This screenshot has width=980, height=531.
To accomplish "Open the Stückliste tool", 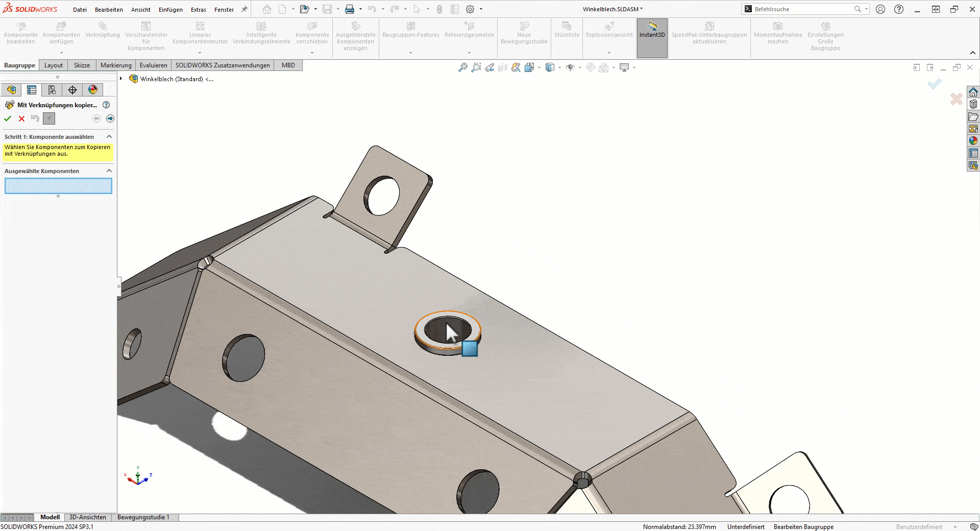I will click(x=567, y=31).
